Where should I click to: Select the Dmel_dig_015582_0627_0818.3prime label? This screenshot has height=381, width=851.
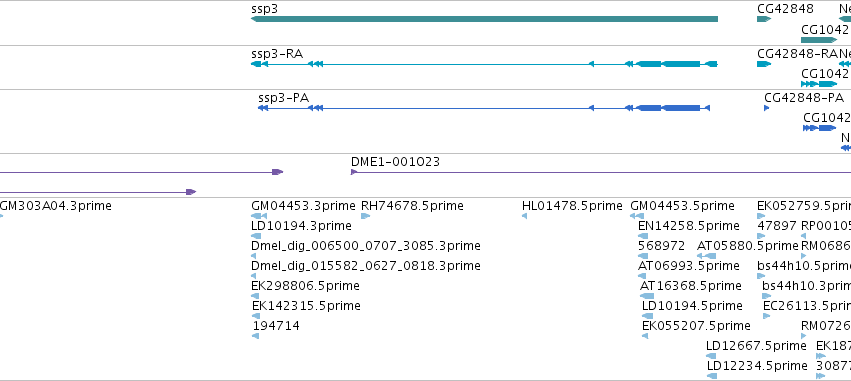(366, 265)
